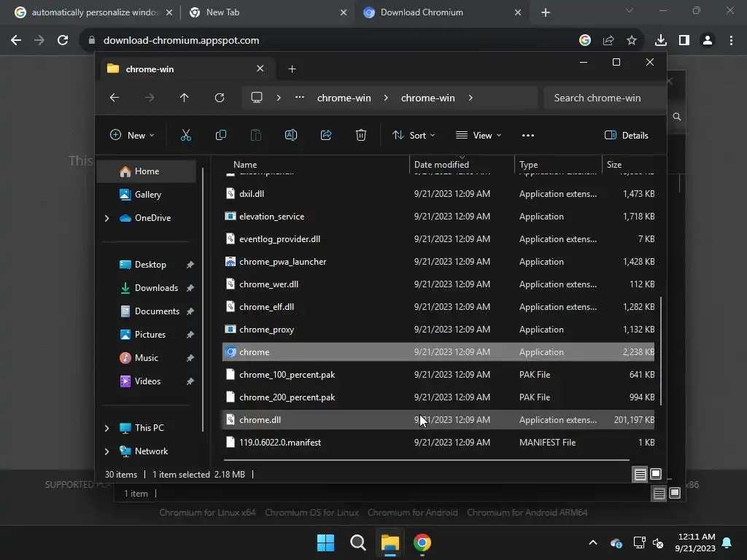
Task: Open taskbar Search
Action: pos(357,542)
